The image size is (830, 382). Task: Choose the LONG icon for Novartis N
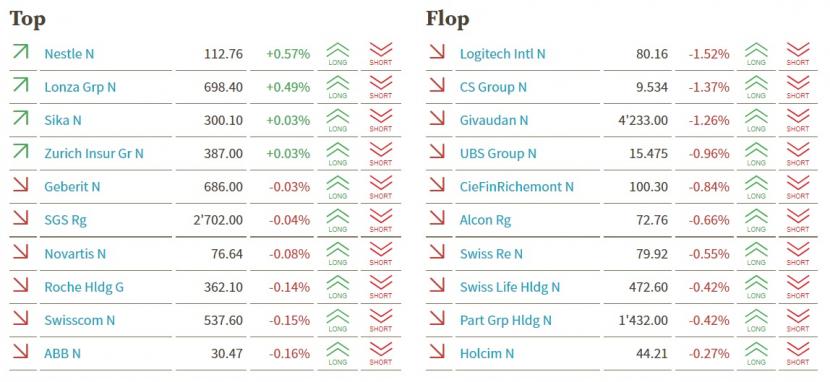click(x=338, y=253)
